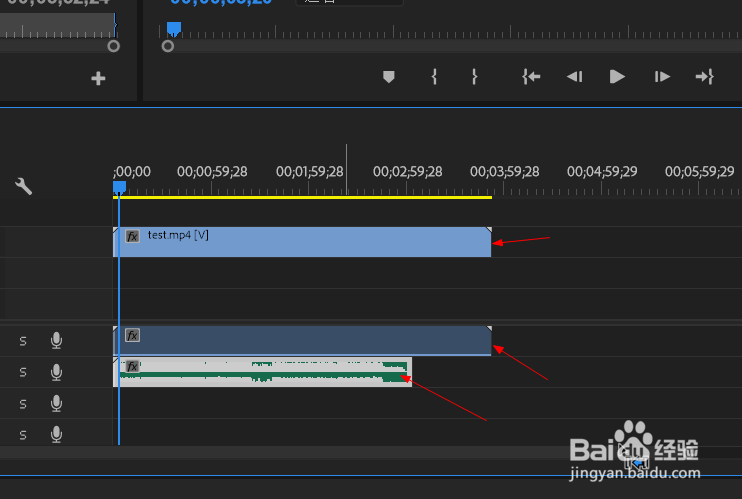Open timeline display settings wrench

coord(23,186)
